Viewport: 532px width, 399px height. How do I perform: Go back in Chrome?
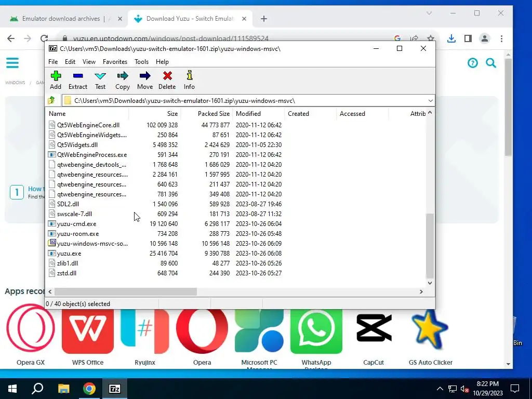11,38
